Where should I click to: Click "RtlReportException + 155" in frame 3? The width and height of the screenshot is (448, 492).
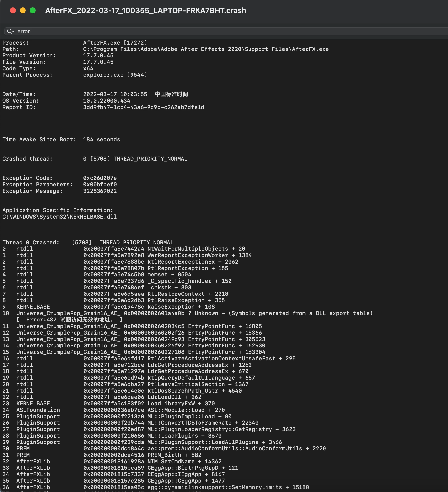(188, 268)
